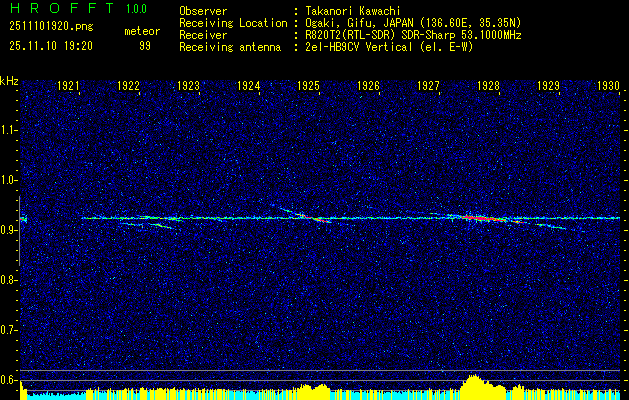
Task: Click the meteor label
Action: pyautogui.click(x=142, y=31)
